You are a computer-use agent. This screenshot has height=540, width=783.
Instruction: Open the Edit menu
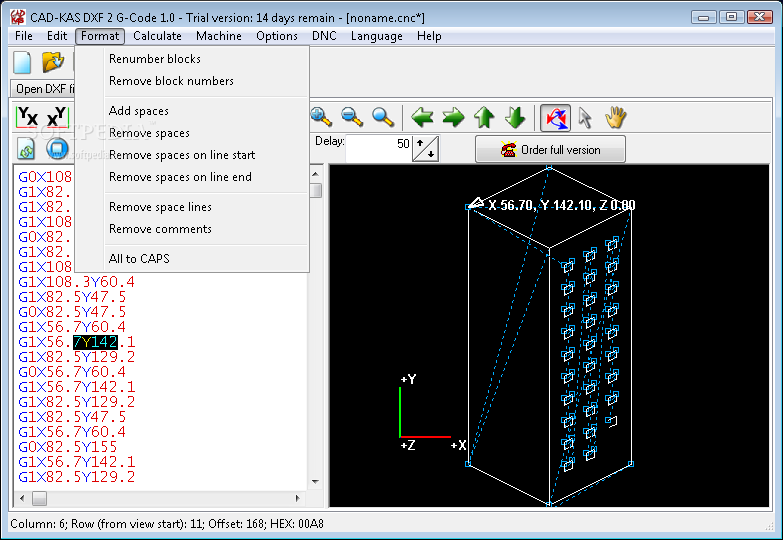coord(57,36)
